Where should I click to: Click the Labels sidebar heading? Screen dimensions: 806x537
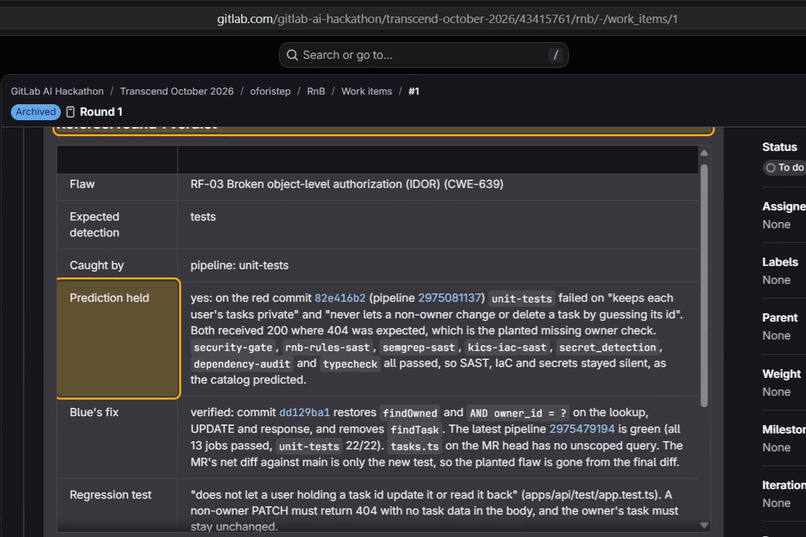(x=780, y=262)
